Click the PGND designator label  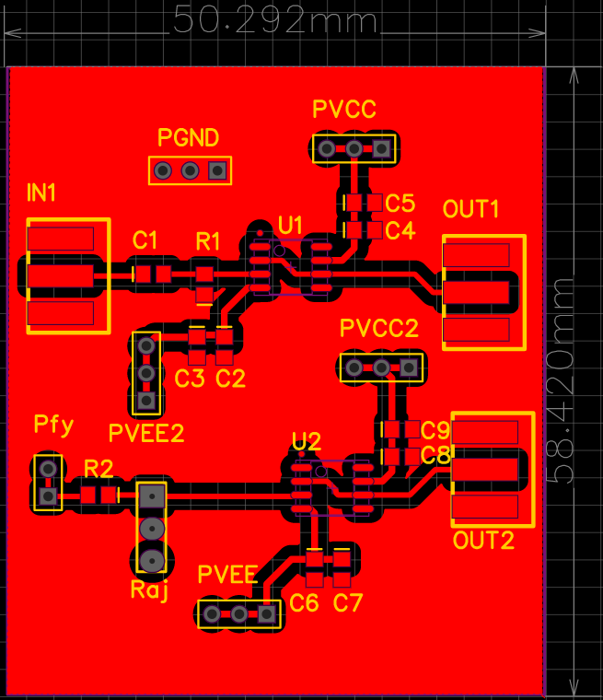click(189, 138)
